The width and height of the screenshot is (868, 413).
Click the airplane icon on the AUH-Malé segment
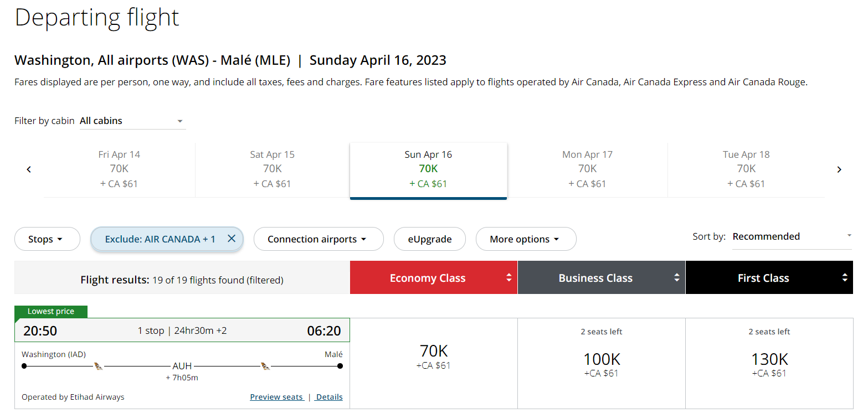(265, 365)
